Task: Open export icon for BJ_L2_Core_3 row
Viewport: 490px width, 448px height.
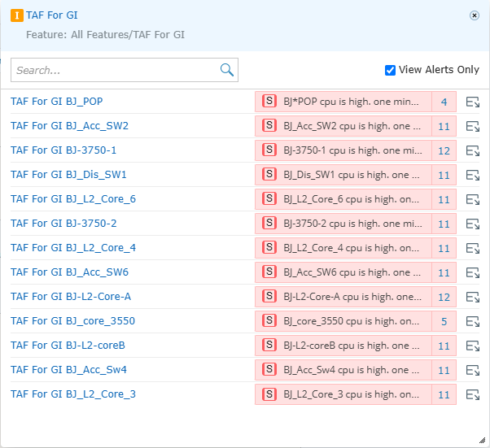Action: 472,394
